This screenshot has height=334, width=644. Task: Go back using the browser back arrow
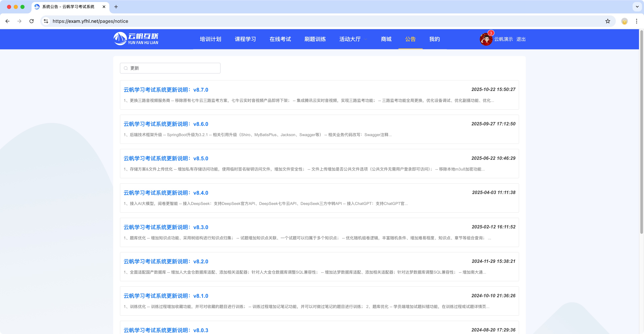coord(8,21)
